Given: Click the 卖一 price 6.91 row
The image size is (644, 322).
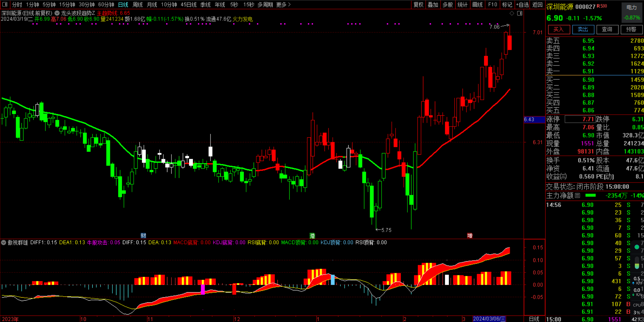Looking at the screenshot, I should (x=595, y=71).
